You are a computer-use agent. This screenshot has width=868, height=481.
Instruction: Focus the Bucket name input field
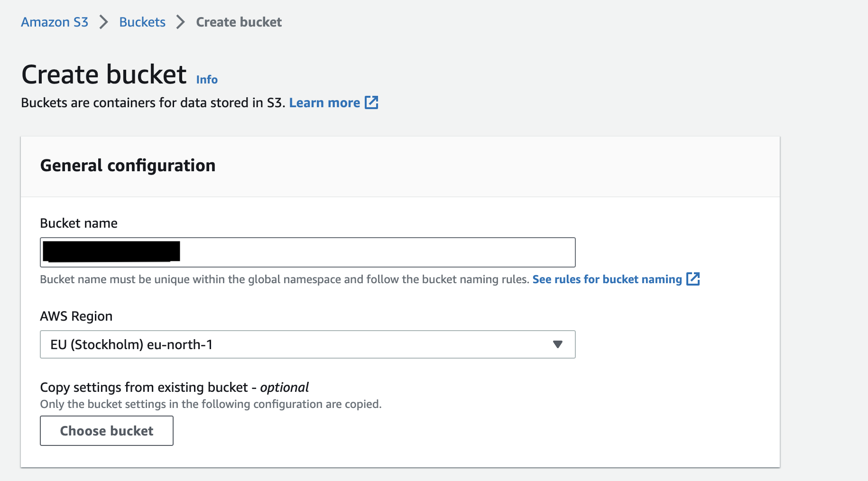[308, 252]
